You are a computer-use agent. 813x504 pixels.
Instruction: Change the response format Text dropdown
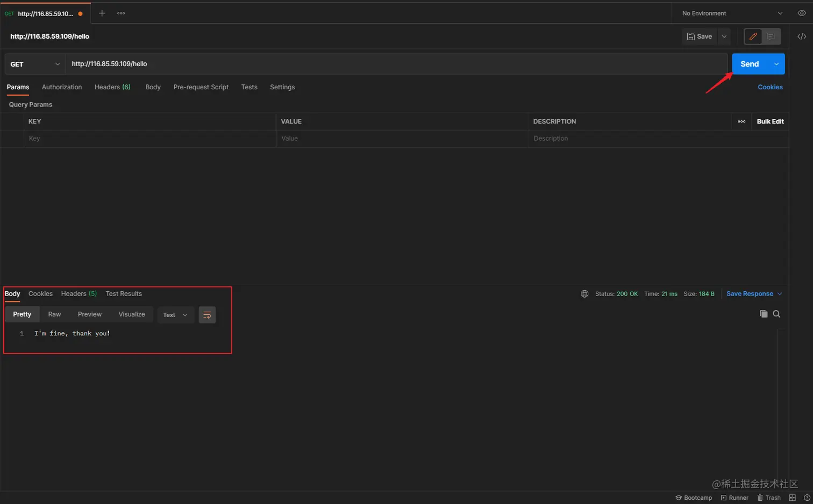pyautogui.click(x=175, y=315)
